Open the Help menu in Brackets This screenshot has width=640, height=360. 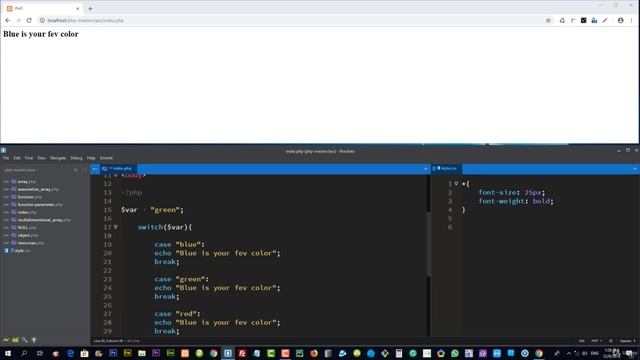click(x=91, y=158)
